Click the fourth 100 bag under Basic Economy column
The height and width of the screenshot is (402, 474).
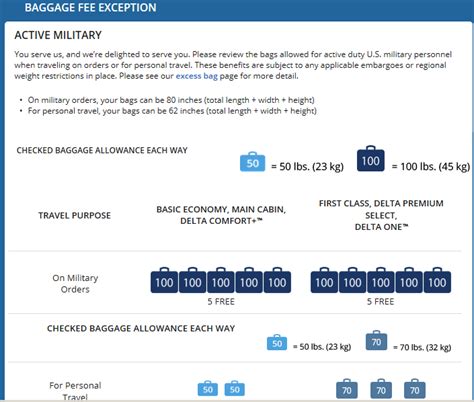[249, 280]
